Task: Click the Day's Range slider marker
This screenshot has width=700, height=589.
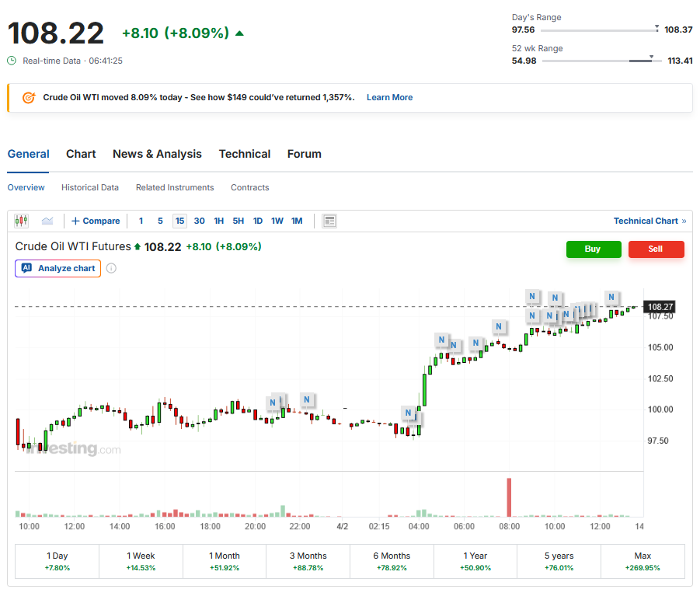Action: [656, 28]
